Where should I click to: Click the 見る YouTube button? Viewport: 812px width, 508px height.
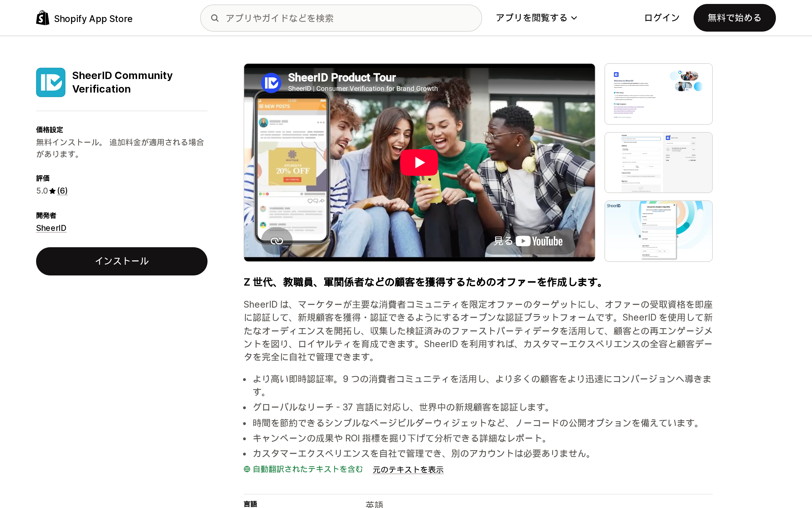tap(528, 241)
